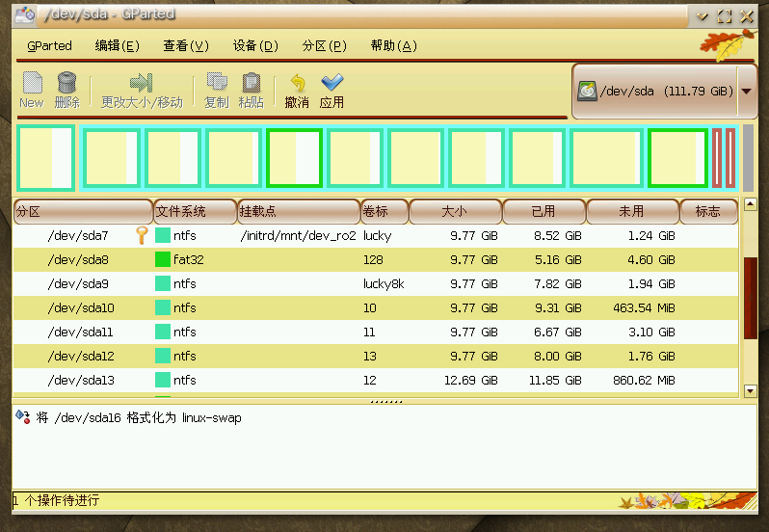Select the /dev/sda11 partition row
Screen dimensions: 769x532
pyautogui.click(x=376, y=332)
